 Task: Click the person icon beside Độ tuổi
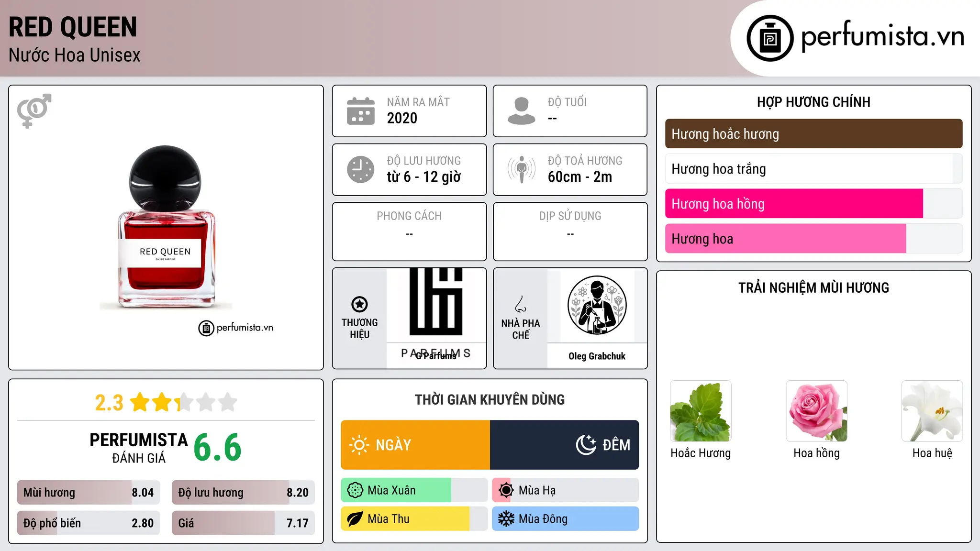pos(521,111)
